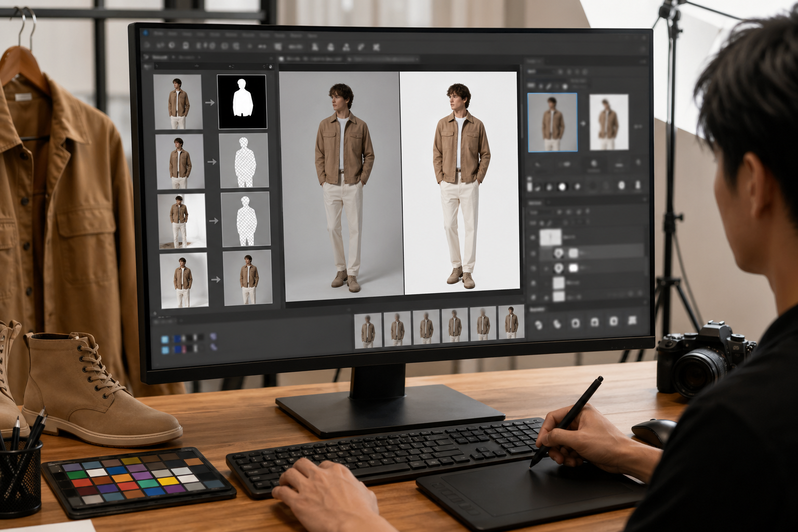Enable the first option toggle above the layer stack
Image resolution: width=798 pixels, height=532 pixels.
(560, 212)
